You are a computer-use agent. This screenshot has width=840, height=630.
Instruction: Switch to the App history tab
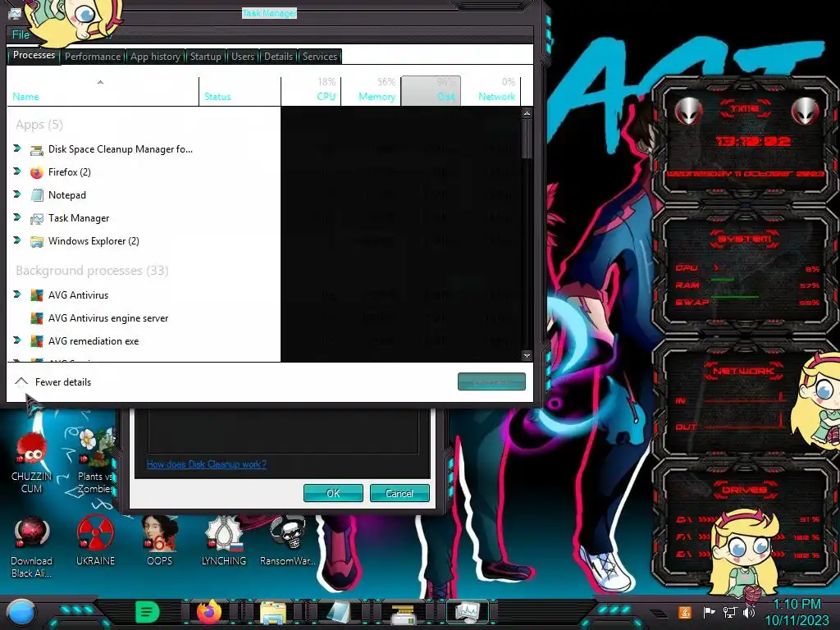tap(155, 57)
